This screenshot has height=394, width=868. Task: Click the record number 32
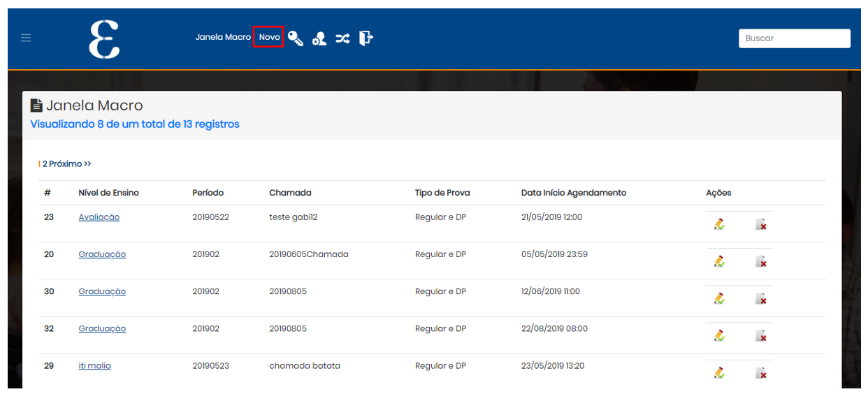49,328
